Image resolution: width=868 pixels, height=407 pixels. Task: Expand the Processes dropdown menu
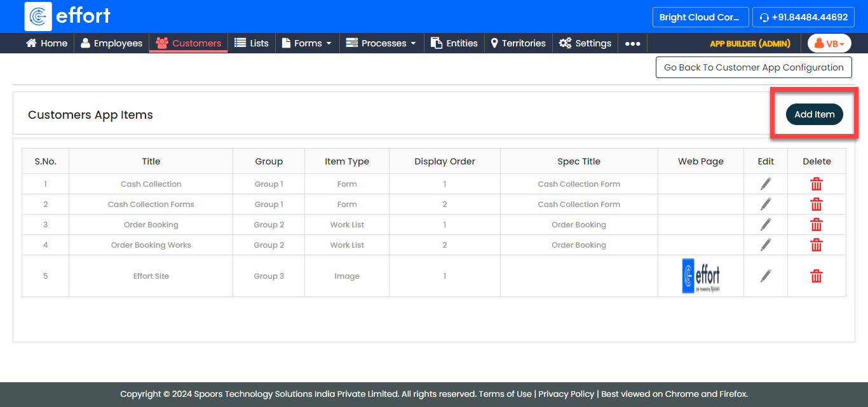pos(381,43)
